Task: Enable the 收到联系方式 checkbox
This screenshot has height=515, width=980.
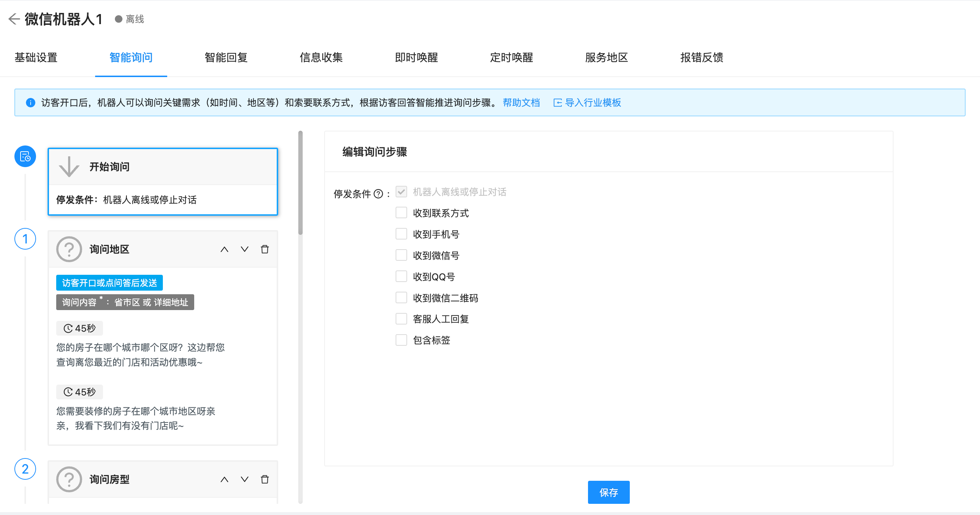Action: [401, 212]
